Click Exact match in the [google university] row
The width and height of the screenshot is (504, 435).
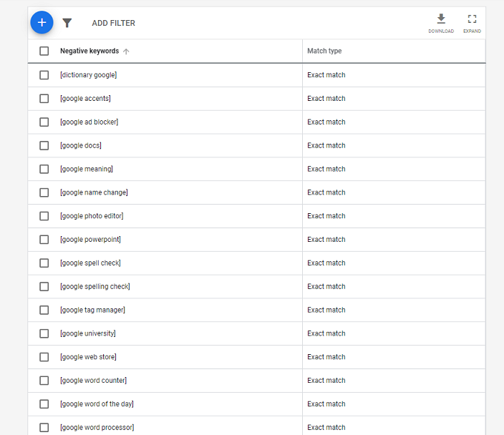[x=326, y=333]
